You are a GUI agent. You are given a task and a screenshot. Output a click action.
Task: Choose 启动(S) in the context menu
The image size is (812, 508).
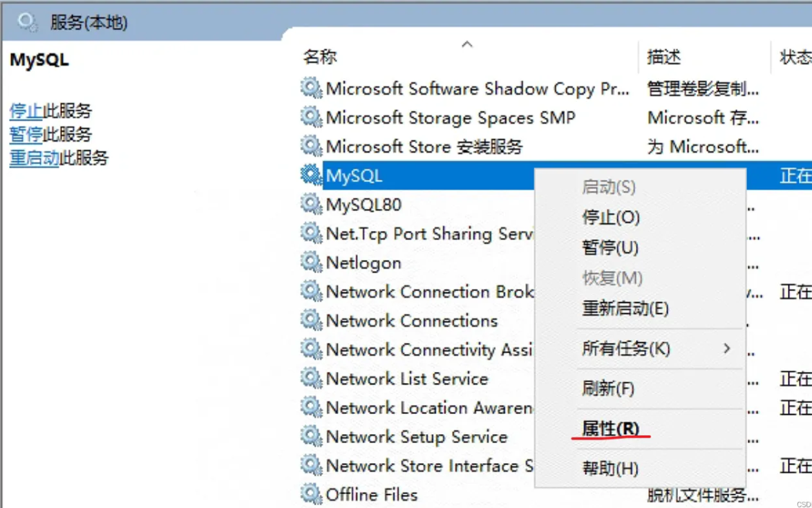(609, 187)
